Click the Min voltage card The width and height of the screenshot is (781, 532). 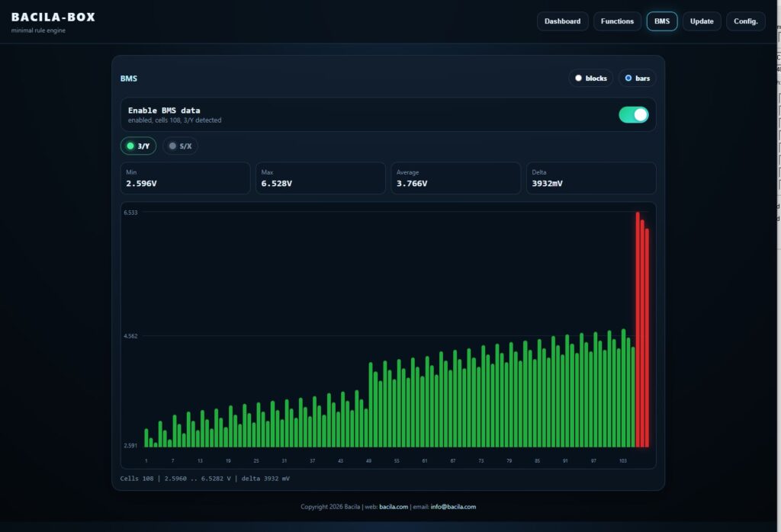185,178
